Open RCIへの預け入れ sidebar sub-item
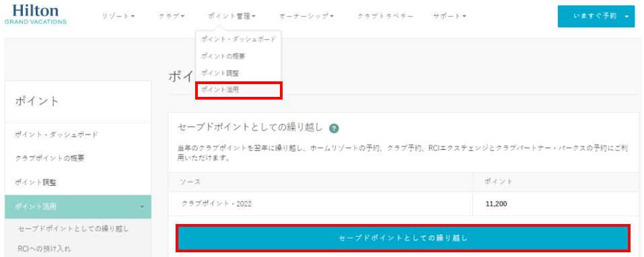644x257 pixels. pos(44,249)
